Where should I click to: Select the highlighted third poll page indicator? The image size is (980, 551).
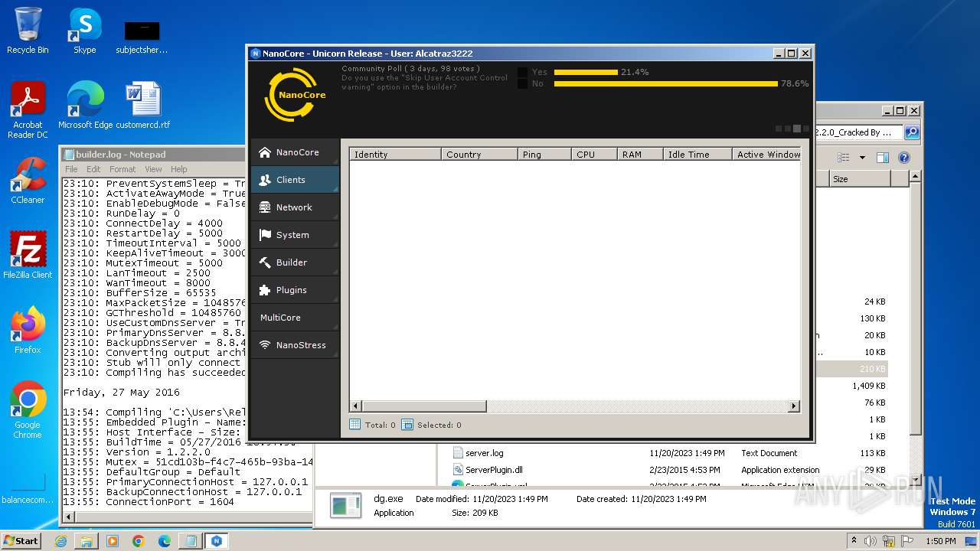pyautogui.click(x=797, y=129)
